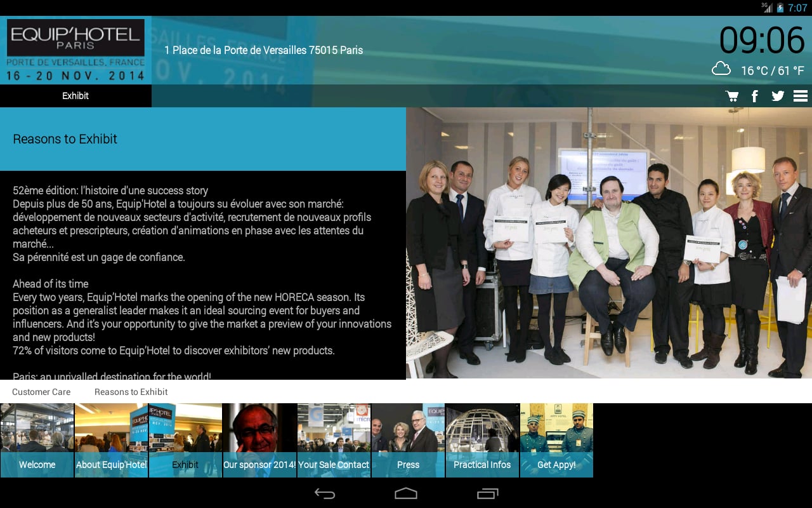Tap the status bar time 7:07
This screenshot has width=812, height=508.
pos(797,8)
